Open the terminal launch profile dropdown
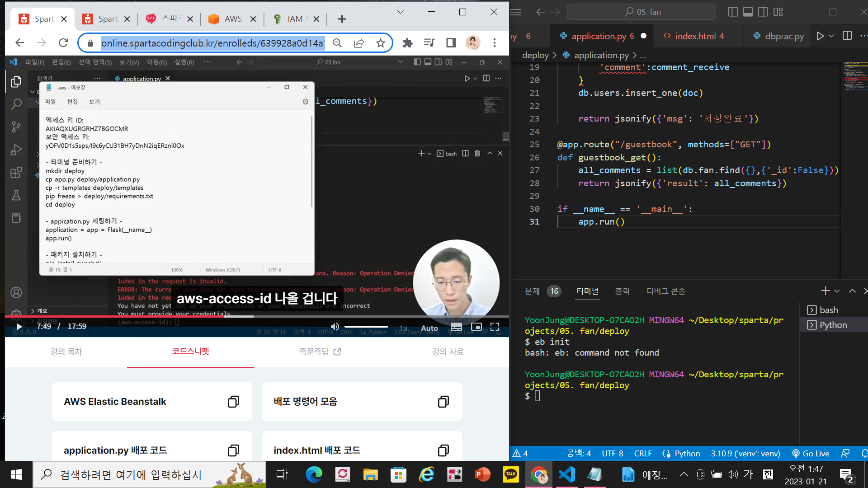 tap(837, 291)
